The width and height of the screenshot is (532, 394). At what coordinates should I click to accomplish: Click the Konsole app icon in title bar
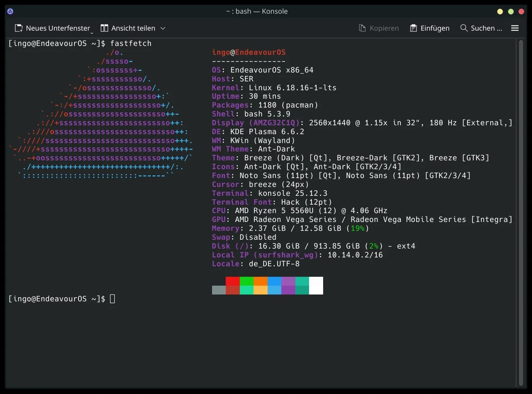[x=10, y=11]
